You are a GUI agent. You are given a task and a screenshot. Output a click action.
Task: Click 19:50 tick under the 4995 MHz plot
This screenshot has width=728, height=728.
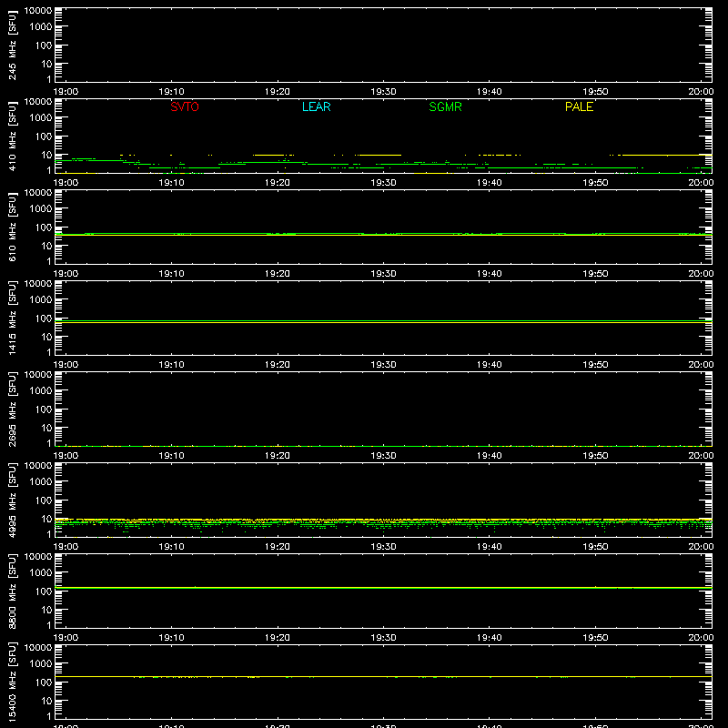point(595,547)
